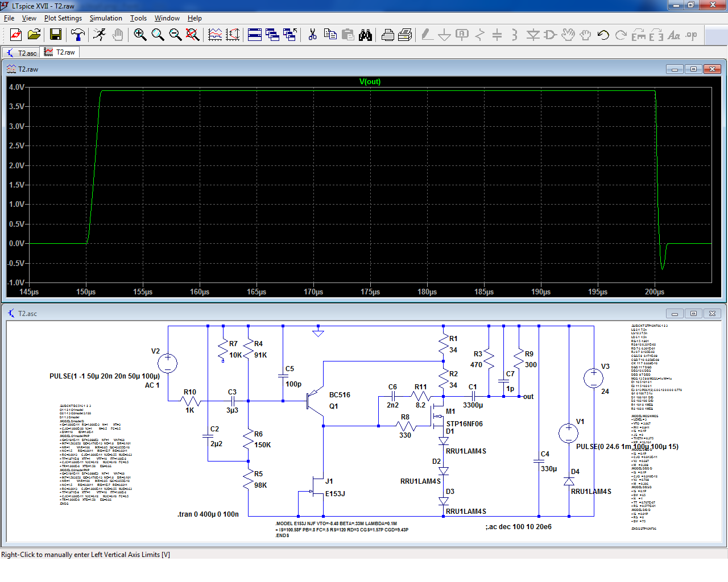
Task: Click the Paste clipboard icon
Action: pos(348,35)
